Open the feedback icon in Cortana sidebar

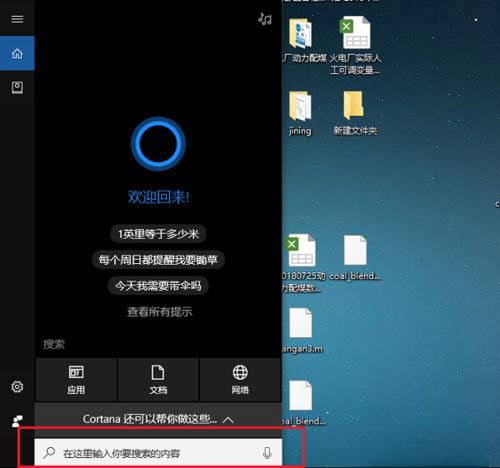click(x=17, y=421)
